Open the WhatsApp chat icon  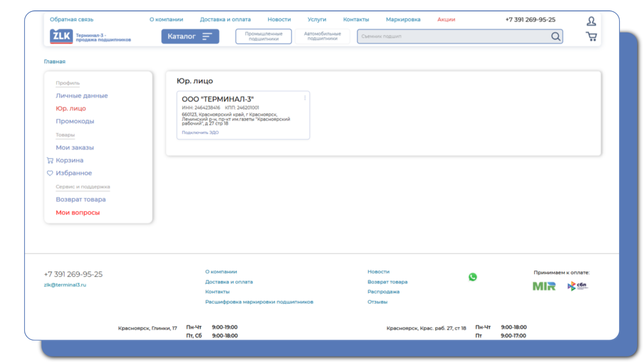click(473, 277)
